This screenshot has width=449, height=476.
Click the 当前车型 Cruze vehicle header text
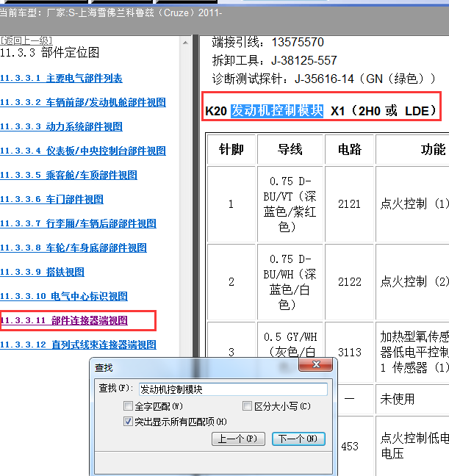coord(111,12)
